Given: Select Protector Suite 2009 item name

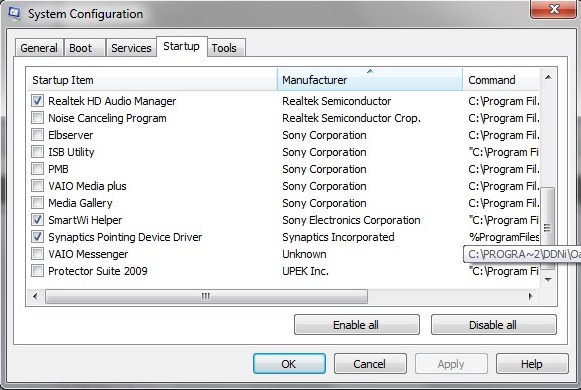Looking at the screenshot, I should (x=97, y=271).
